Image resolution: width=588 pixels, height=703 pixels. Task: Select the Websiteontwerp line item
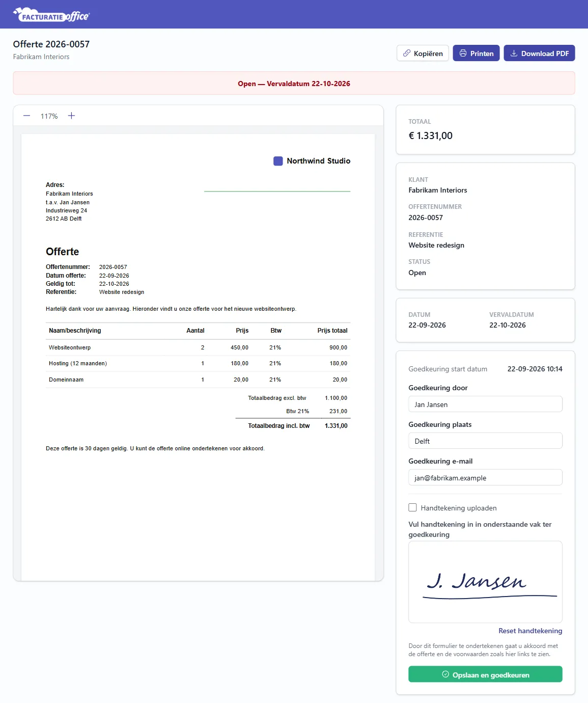(198, 347)
